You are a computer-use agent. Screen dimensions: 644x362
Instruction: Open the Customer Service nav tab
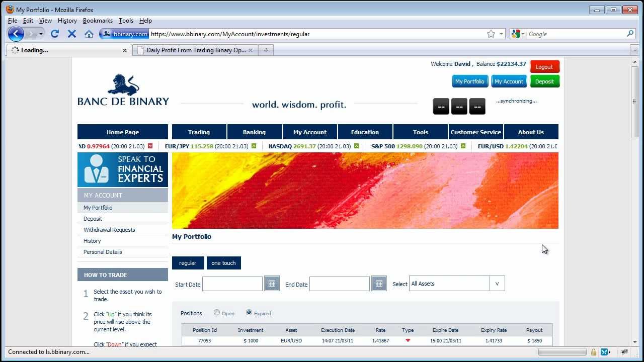[x=476, y=132]
